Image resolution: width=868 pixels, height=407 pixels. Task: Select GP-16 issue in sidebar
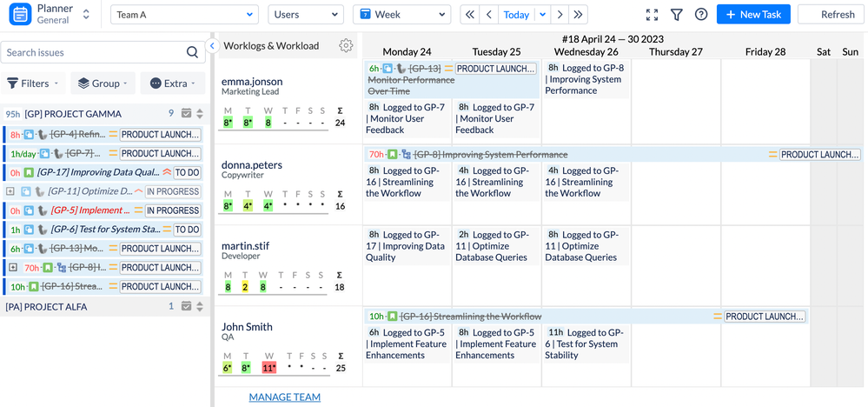[x=103, y=286]
